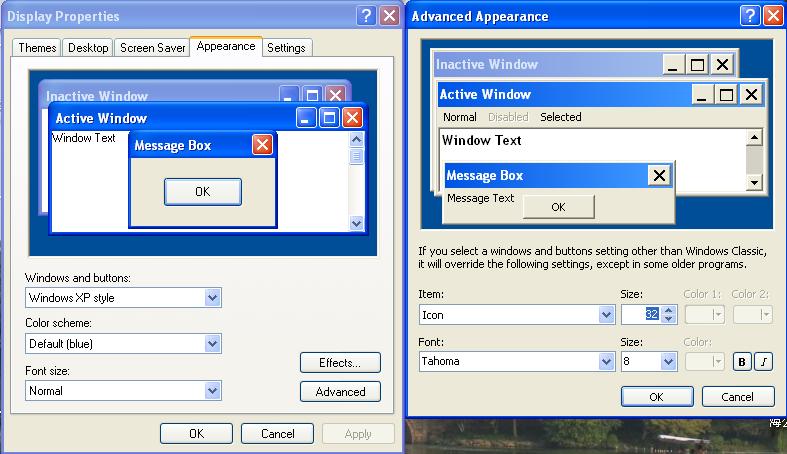The image size is (787, 454).
Task: Click Message Text in the Advanced preview
Action: (480, 198)
